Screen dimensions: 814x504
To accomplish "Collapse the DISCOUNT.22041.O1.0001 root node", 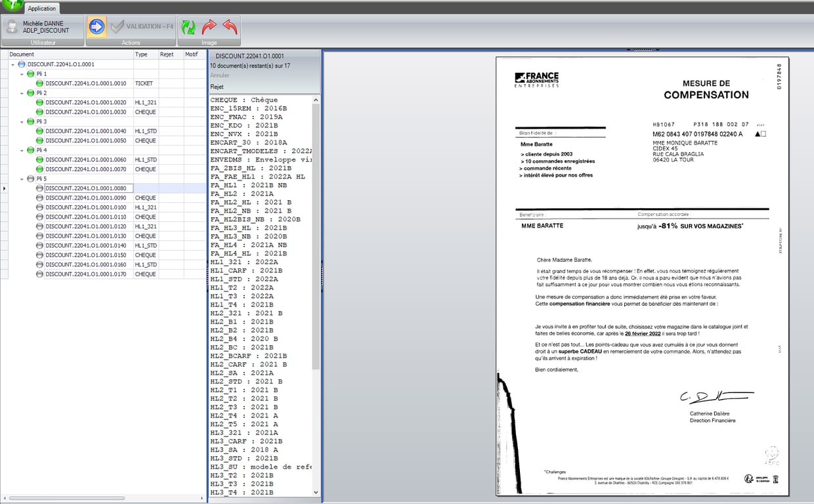I will click(12, 64).
